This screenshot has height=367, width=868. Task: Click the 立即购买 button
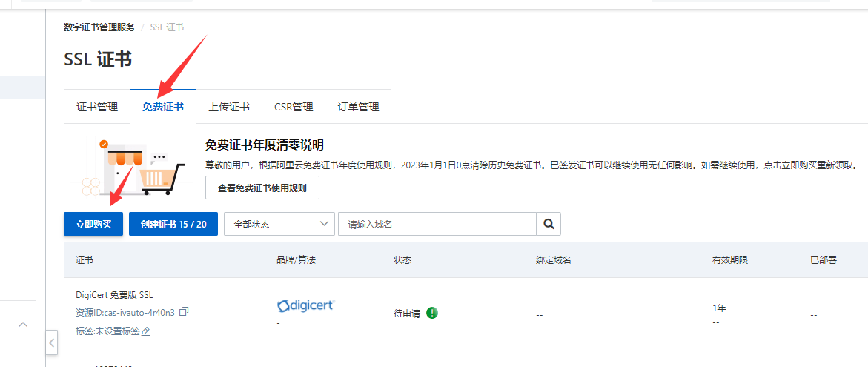click(93, 224)
